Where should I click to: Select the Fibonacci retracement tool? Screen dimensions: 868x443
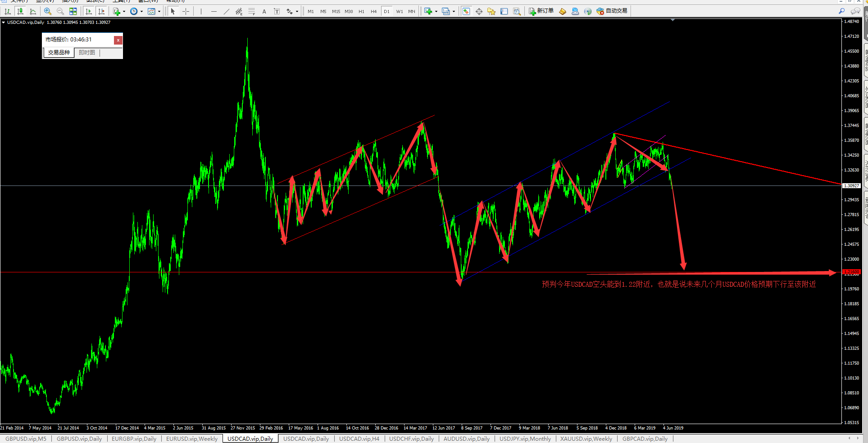251,11
